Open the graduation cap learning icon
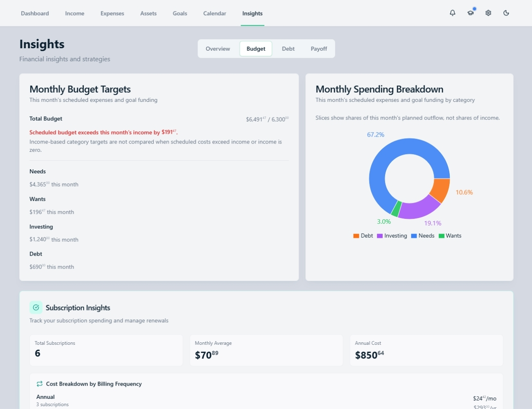Screen dimensions: 532x409 pyautogui.click(x=471, y=13)
